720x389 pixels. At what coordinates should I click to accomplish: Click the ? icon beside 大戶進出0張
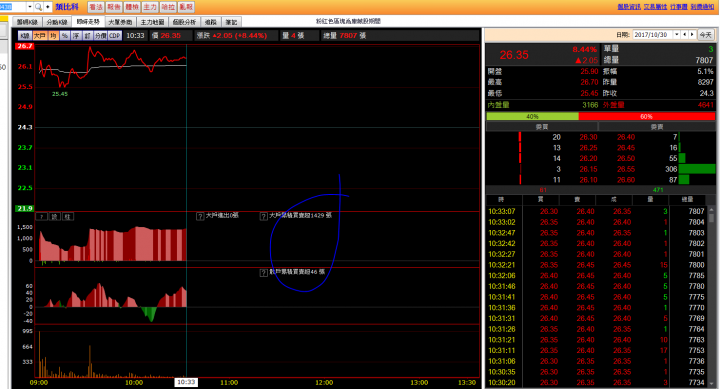[200, 216]
